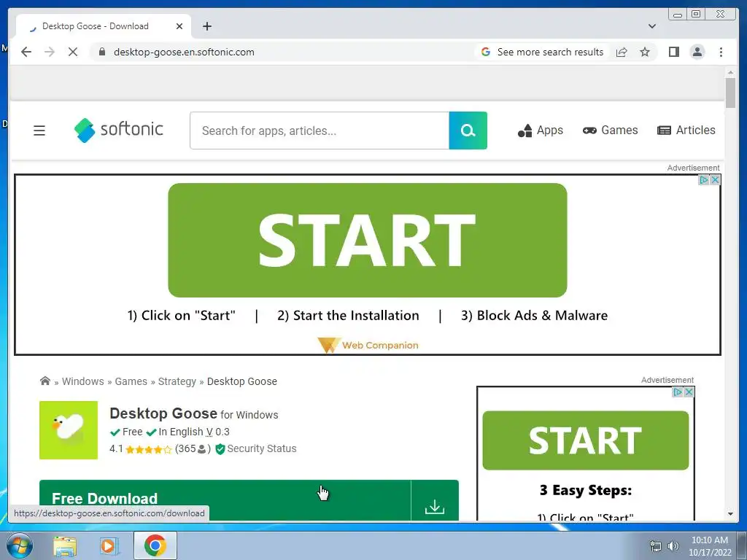The height and width of the screenshot is (560, 747).
Task: Open the Games section
Action: [x=610, y=130]
